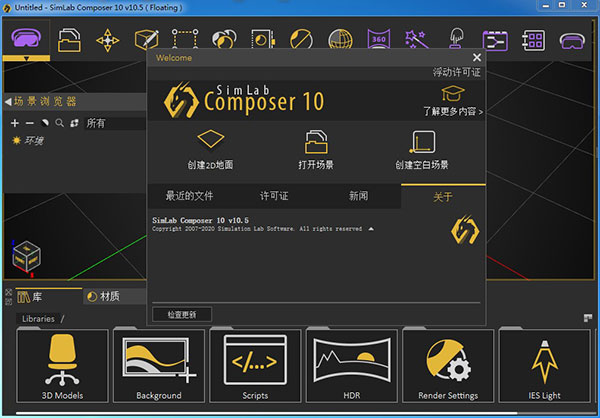The height and width of the screenshot is (418, 600).
Task: Click the VR viewer goggles icon at right
Action: pyautogui.click(x=572, y=41)
